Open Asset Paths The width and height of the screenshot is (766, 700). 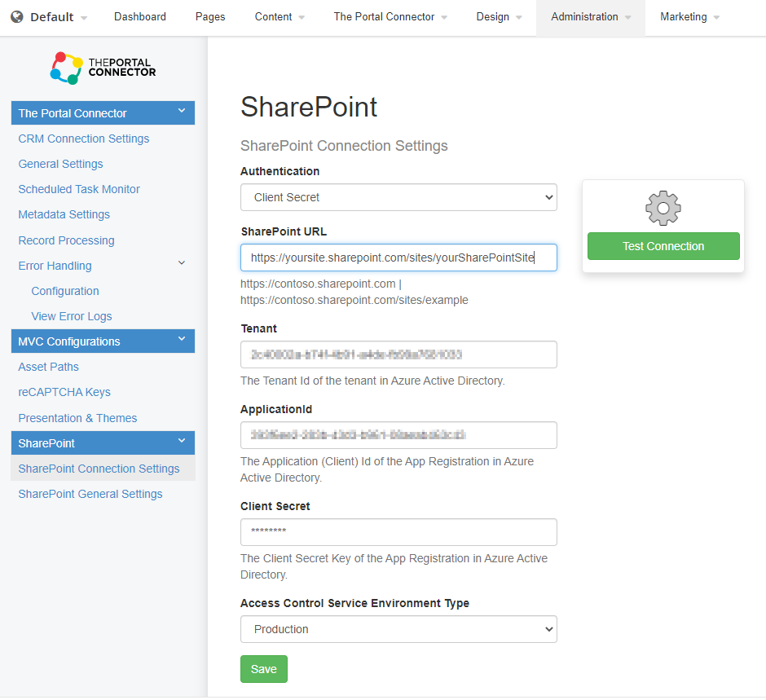pos(48,367)
